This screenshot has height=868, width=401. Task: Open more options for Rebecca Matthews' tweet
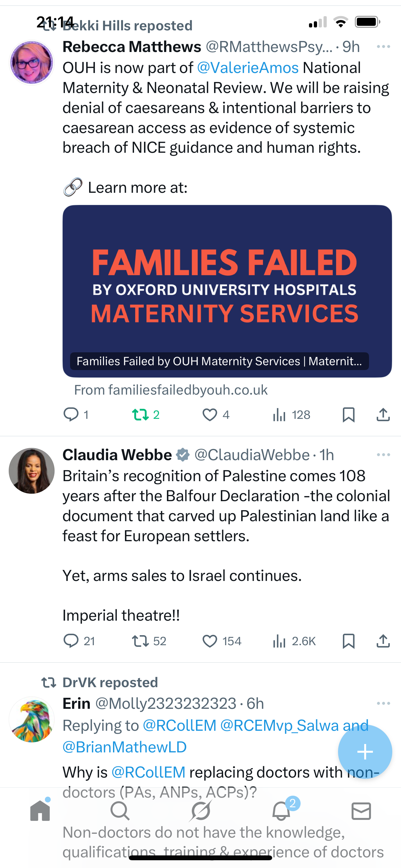coord(383,46)
